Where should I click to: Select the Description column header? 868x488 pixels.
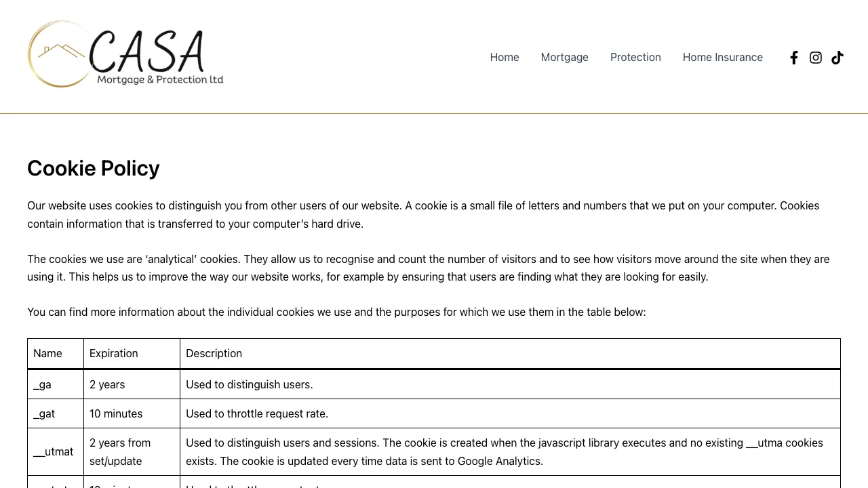[214, 353]
